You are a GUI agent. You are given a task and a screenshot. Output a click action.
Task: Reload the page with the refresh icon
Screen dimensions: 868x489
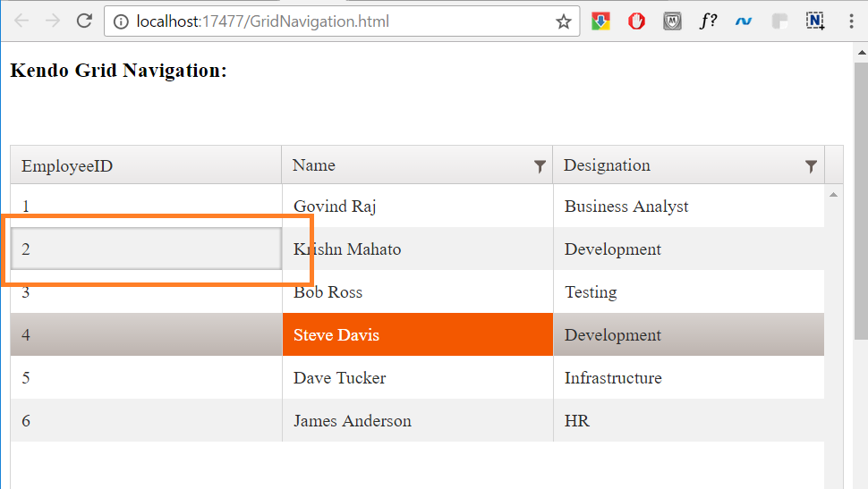coord(84,21)
